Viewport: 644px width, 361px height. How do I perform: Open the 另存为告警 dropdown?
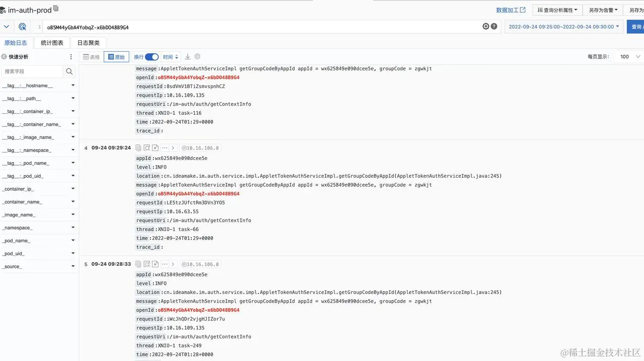tap(603, 10)
